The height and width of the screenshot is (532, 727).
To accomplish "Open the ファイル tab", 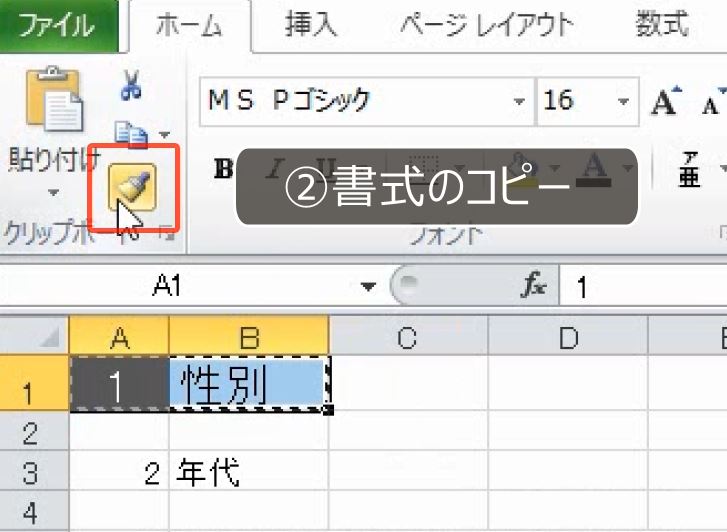I will [57, 26].
